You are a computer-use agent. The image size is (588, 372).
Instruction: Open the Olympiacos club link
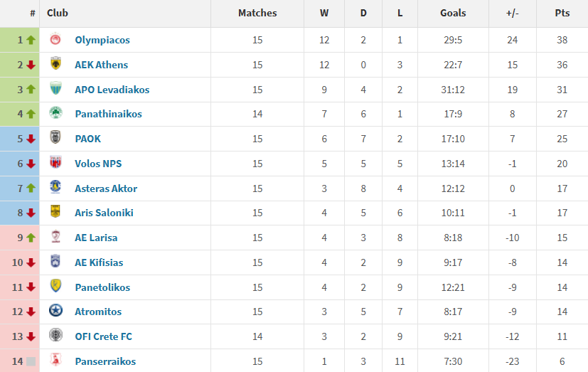[102, 40]
